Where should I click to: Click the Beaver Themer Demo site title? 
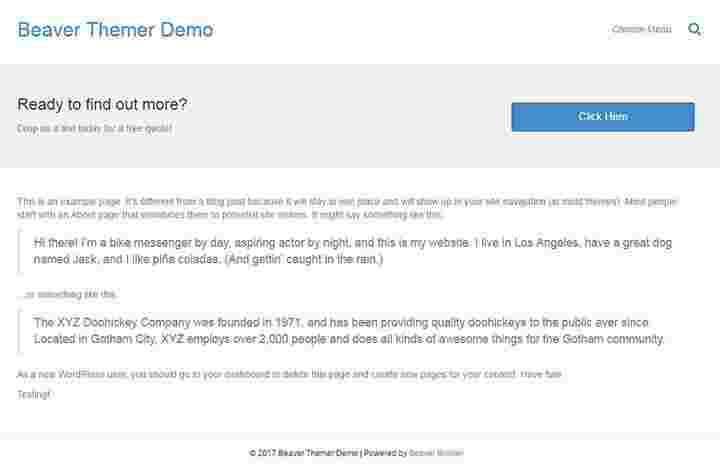coord(115,30)
